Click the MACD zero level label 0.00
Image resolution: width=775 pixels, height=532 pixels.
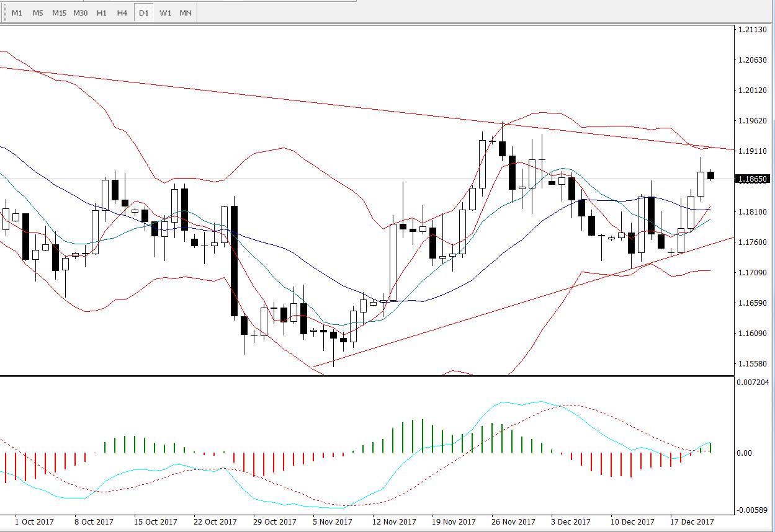[743, 453]
